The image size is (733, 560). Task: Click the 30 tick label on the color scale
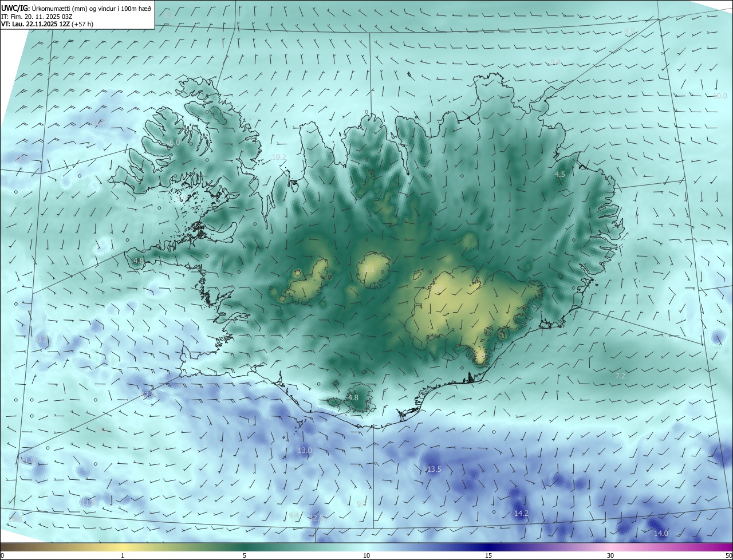click(610, 555)
